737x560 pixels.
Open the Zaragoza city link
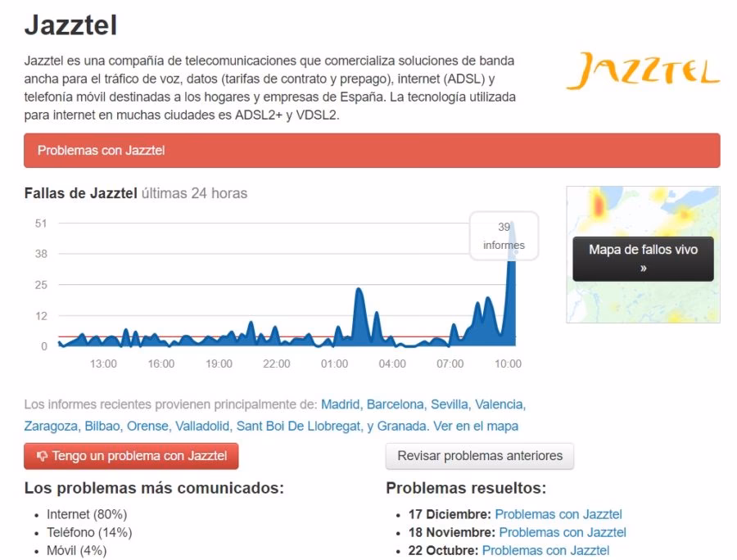tap(51, 426)
